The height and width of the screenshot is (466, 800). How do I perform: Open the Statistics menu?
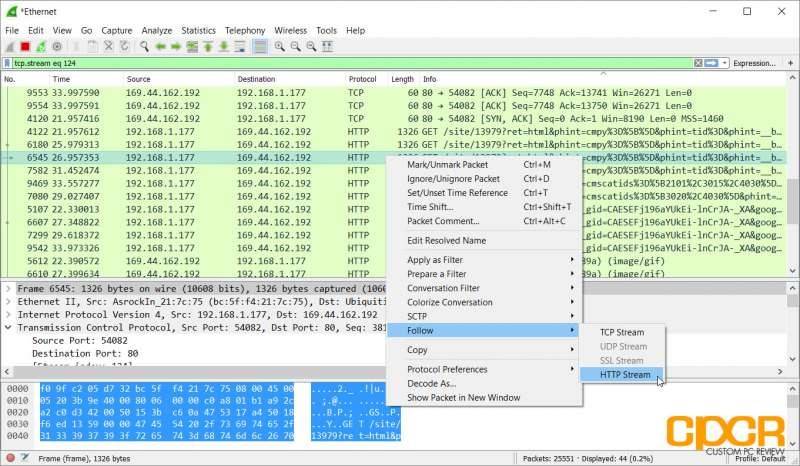click(x=198, y=31)
